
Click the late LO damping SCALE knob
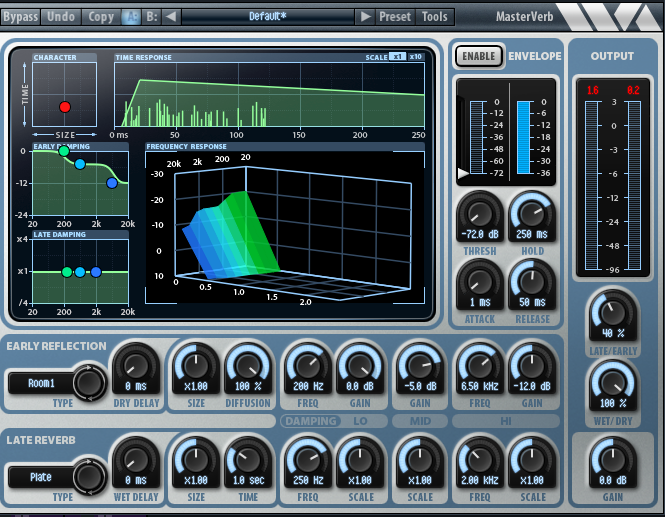pos(360,459)
